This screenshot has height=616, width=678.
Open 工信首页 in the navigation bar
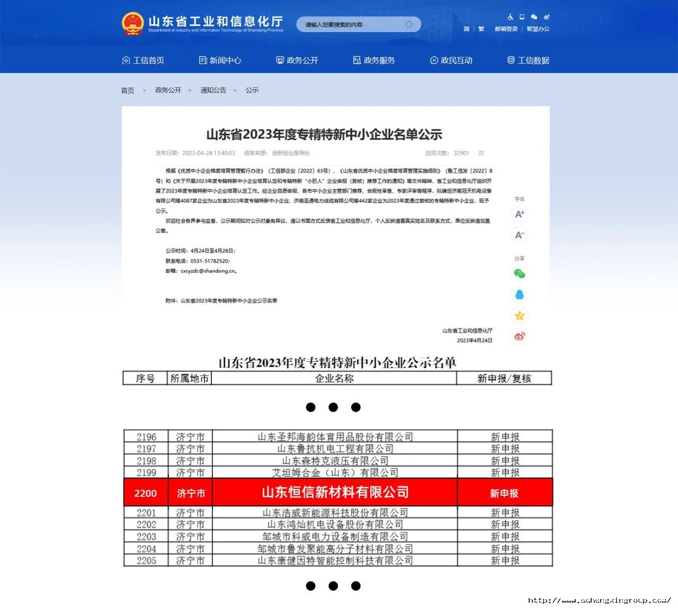[x=143, y=60]
